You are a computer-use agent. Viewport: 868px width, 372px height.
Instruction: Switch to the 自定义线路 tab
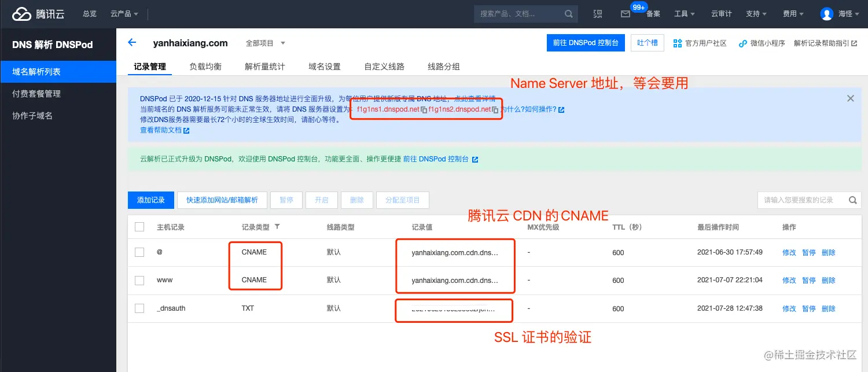click(x=384, y=67)
